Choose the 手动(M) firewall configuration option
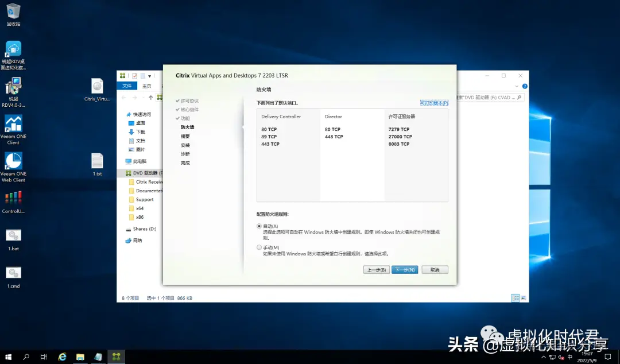The height and width of the screenshot is (364, 620). tap(259, 247)
